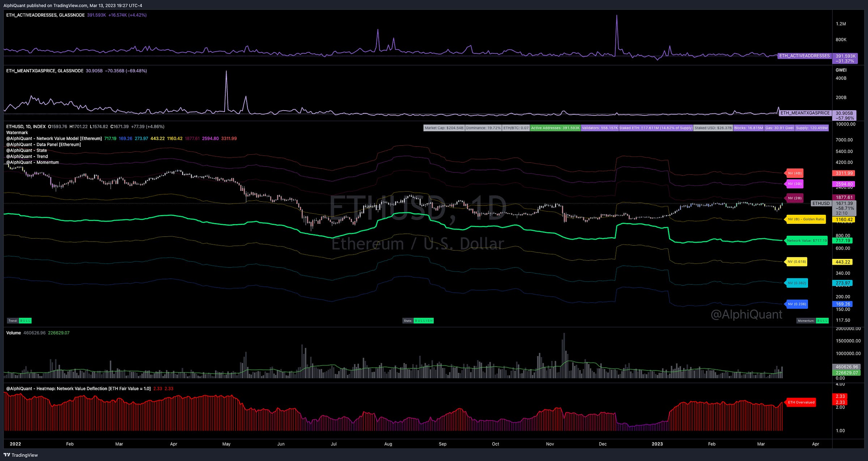Click the Volume indicator legend label
The width and height of the screenshot is (868, 461).
(13, 333)
